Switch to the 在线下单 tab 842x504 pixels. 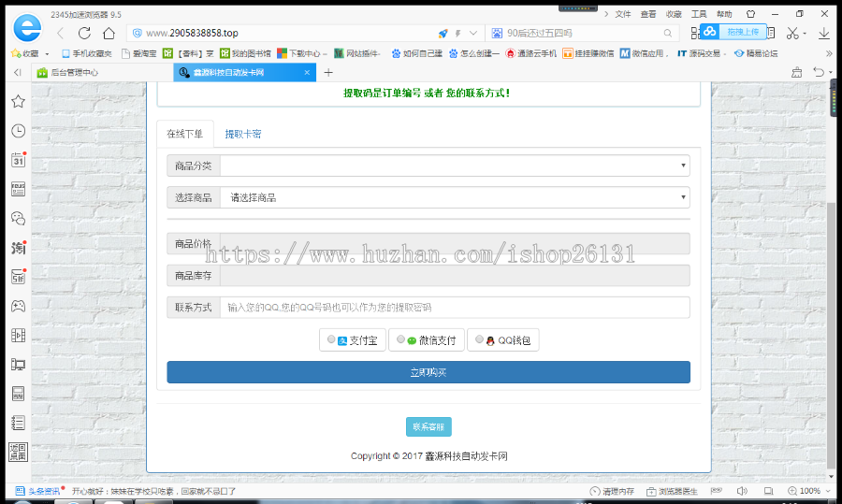pyautogui.click(x=184, y=135)
